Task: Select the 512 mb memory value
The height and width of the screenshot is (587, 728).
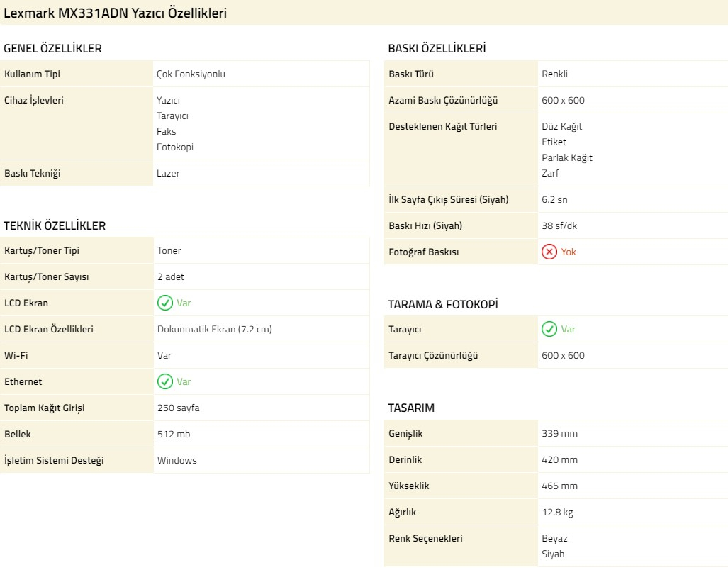Action: [174, 435]
